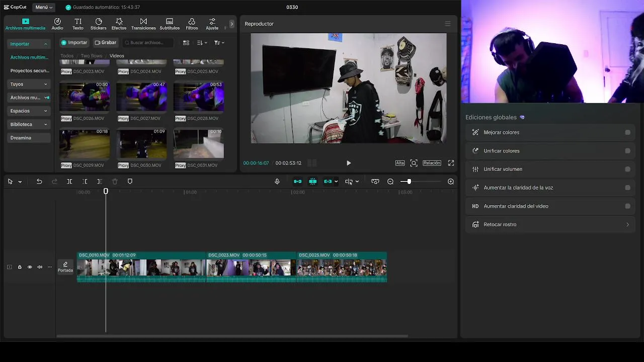
Task: Click the Grabar button
Action: [106, 43]
